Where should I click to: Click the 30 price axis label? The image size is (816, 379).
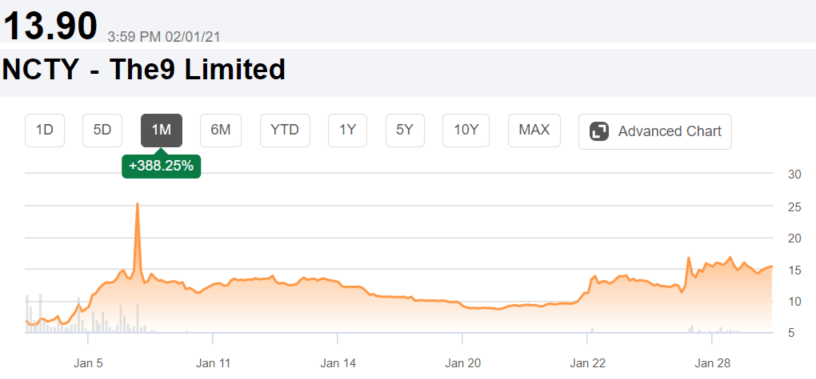(x=794, y=174)
